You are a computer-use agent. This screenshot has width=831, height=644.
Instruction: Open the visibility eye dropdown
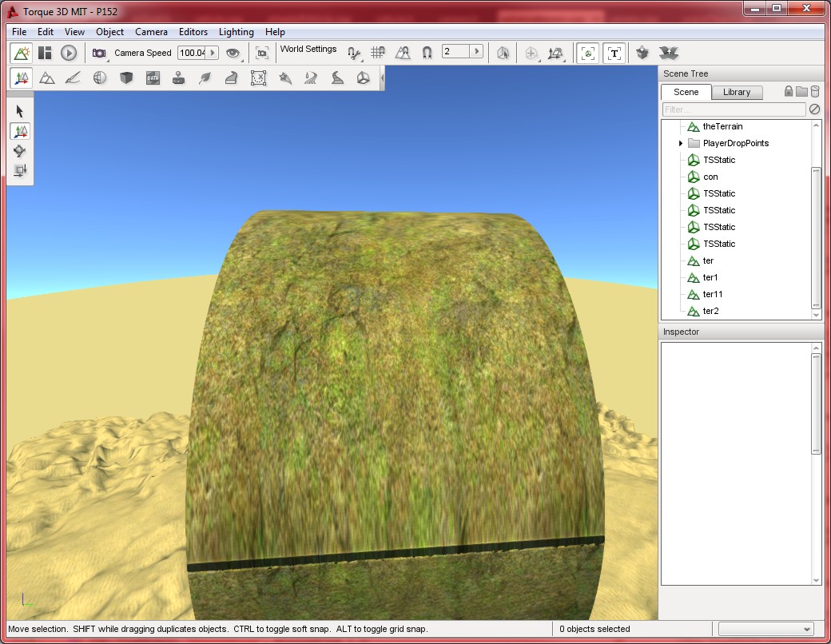233,53
